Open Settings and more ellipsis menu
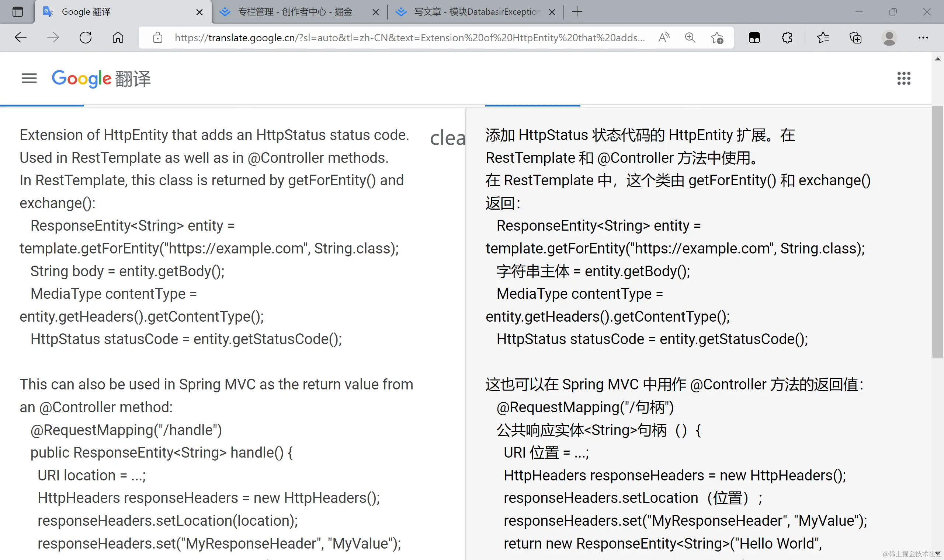The height and width of the screenshot is (560, 944). click(x=923, y=38)
